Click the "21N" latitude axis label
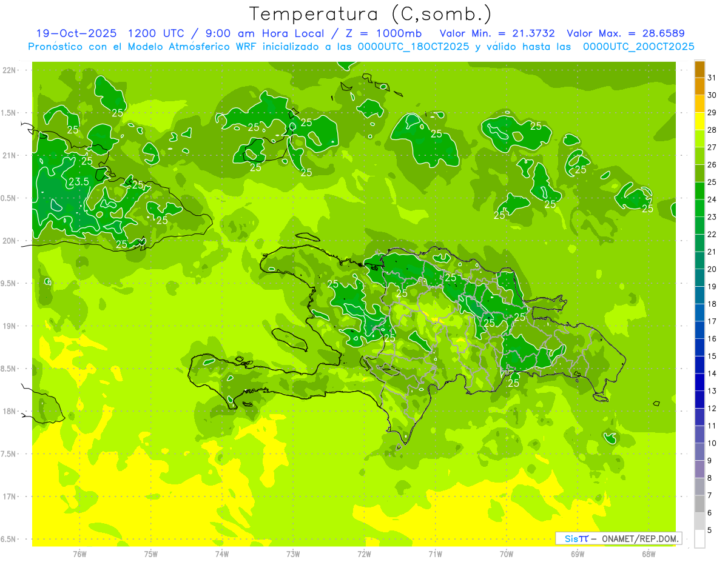Image resolution: width=728 pixels, height=562 pixels. (x=8, y=156)
